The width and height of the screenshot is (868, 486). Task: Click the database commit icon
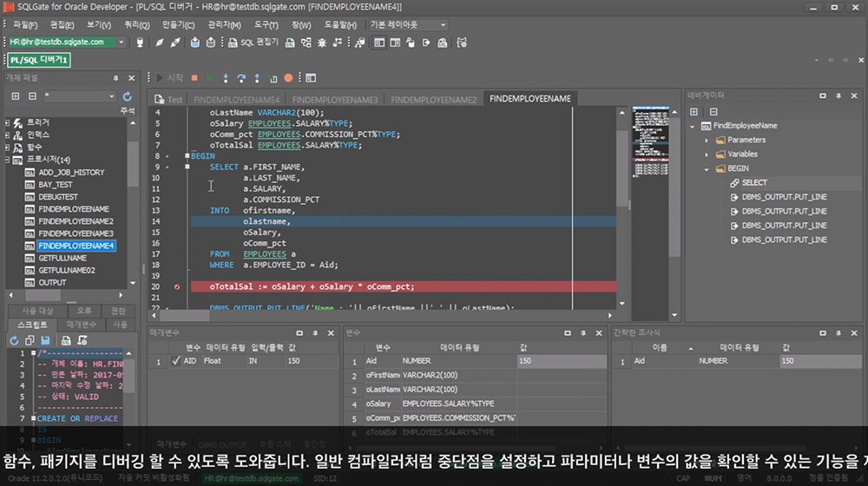[x=194, y=42]
